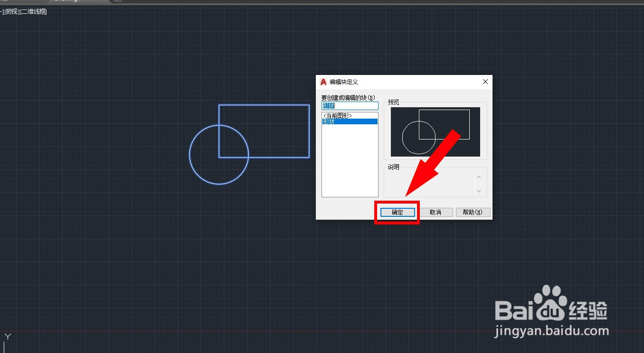Click the UCS Y-axis icon
Image resolution: width=644 pixels, height=353 pixels.
point(7,337)
